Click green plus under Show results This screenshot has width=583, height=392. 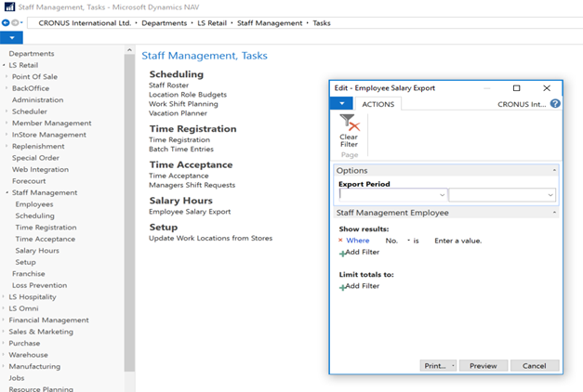point(342,253)
